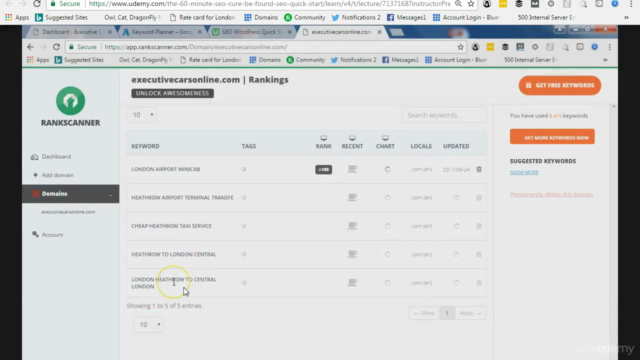Show chart for London Airport Minicab
The image size is (640, 360).
pos(387,169)
